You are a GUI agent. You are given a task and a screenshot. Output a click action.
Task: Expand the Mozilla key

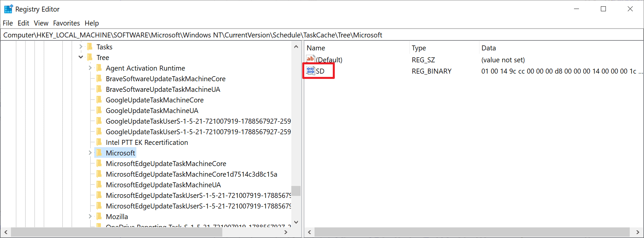point(90,216)
